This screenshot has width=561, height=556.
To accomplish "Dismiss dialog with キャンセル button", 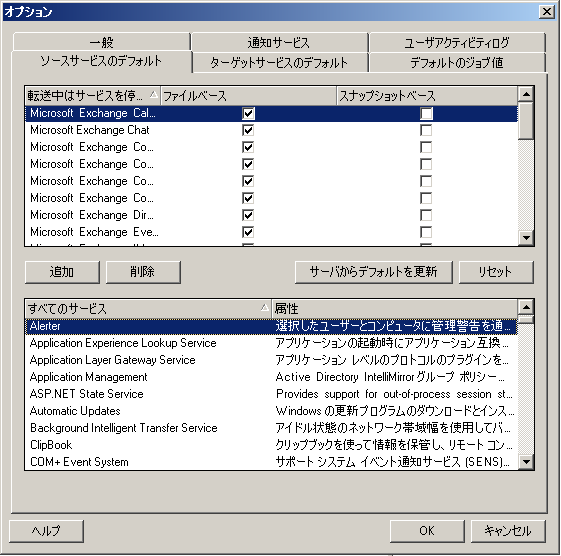I will click(508, 531).
